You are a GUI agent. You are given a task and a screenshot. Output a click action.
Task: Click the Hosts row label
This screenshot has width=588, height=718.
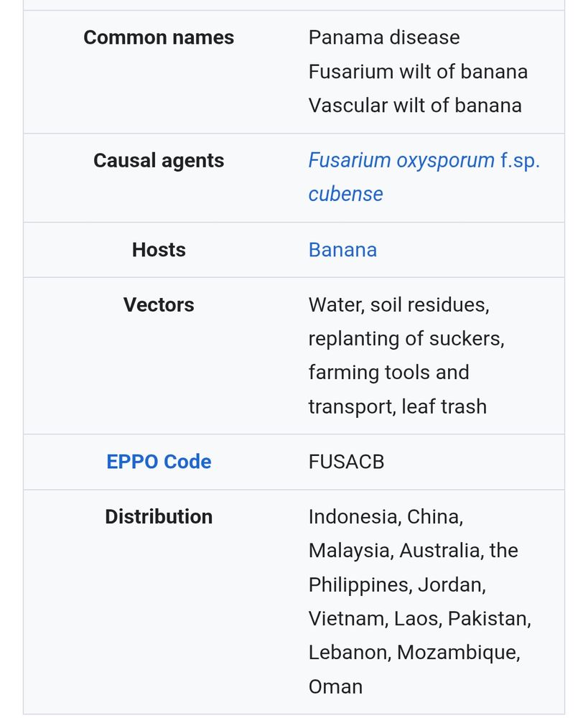pyautogui.click(x=159, y=250)
